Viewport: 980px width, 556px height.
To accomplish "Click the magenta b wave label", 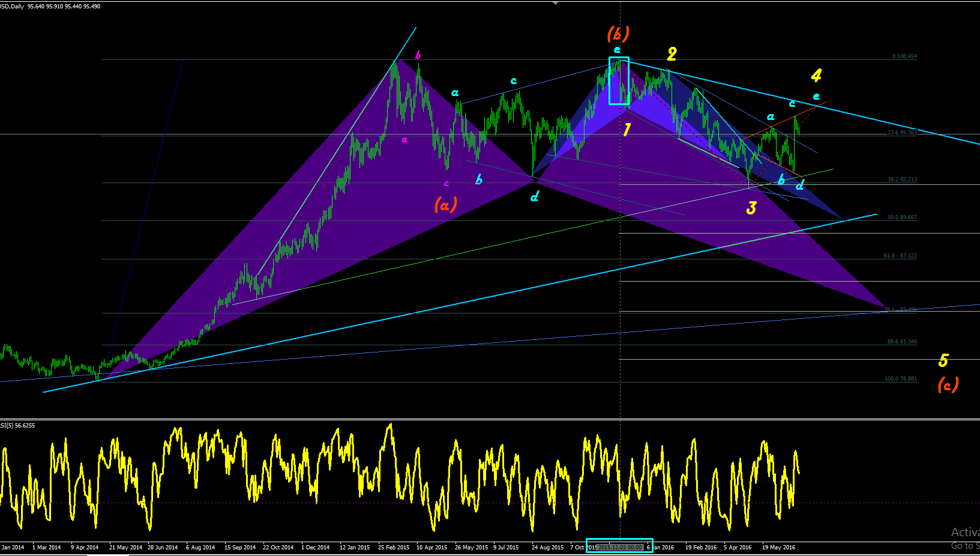I will coord(418,55).
